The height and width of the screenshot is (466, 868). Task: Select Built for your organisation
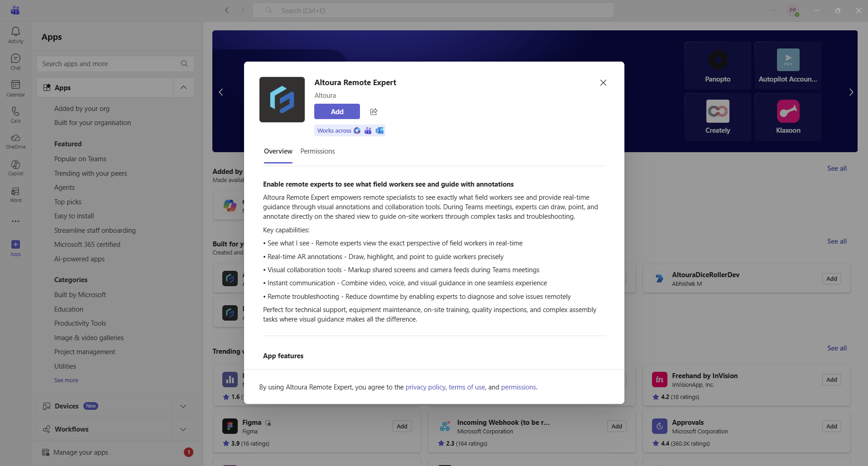(x=92, y=123)
